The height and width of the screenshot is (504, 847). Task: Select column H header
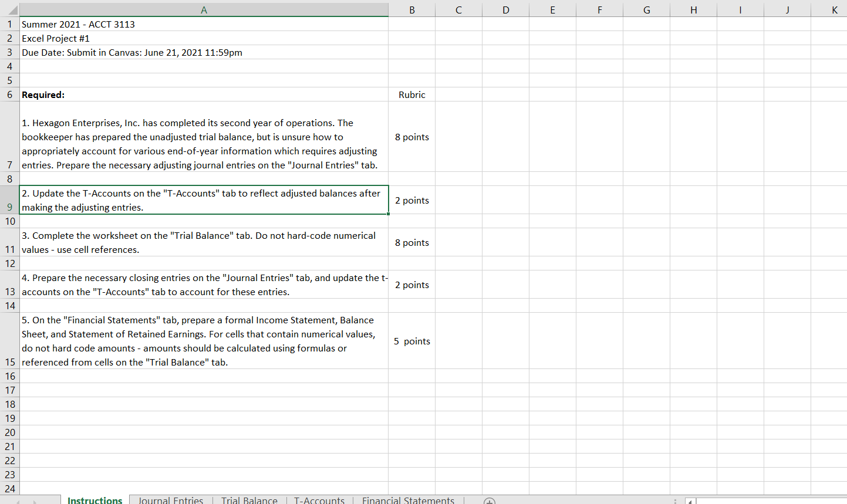[693, 10]
